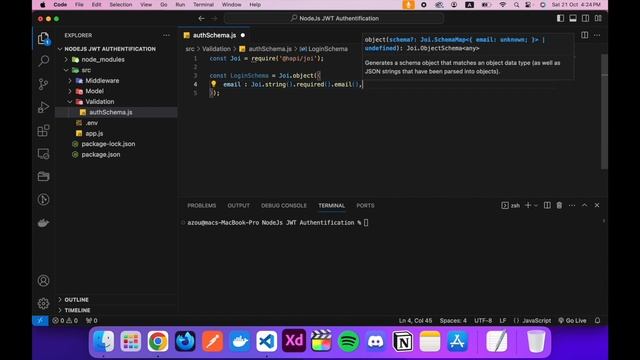Switch to DEBUG CONSOLE tab
Screen dimensions: 640x360
[x=284, y=205]
